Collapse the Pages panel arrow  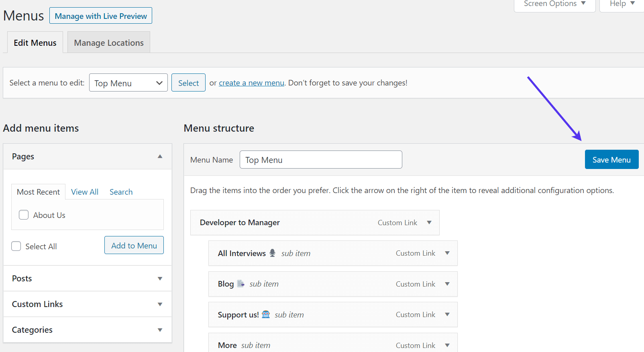pos(160,157)
